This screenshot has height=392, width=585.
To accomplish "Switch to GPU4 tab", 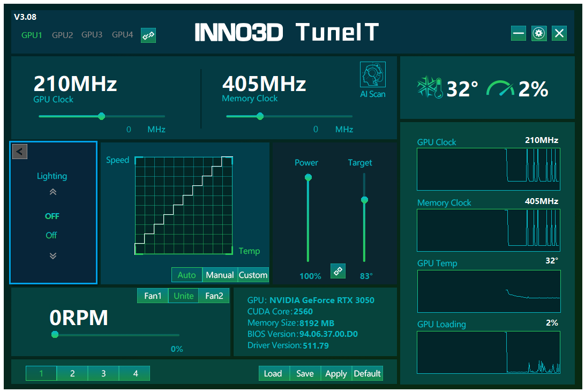I will (x=122, y=35).
